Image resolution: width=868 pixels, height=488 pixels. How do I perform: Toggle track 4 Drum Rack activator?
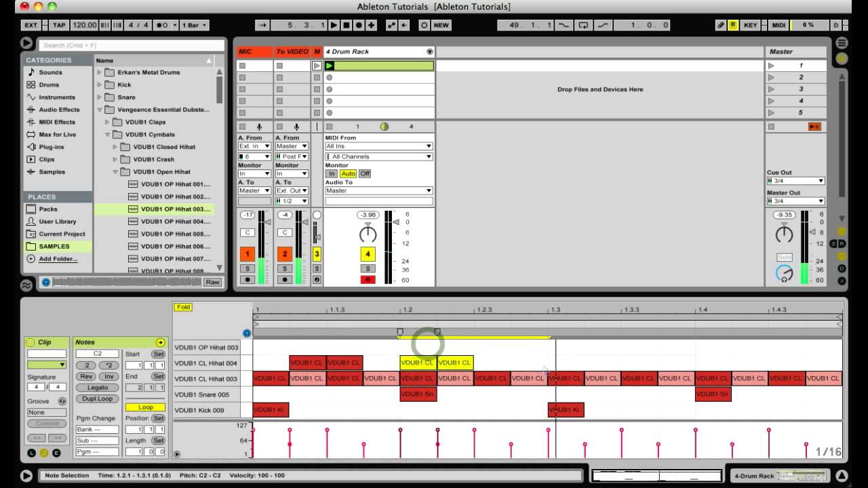(x=368, y=254)
